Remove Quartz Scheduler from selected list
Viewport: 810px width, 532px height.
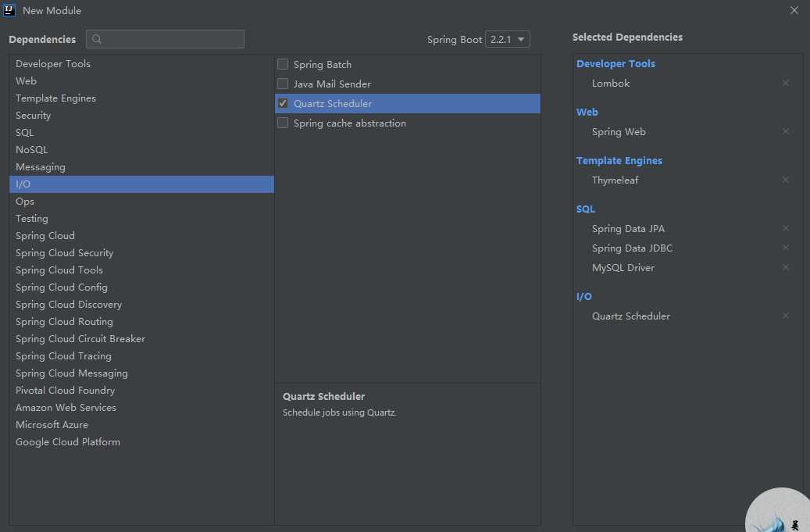click(785, 316)
